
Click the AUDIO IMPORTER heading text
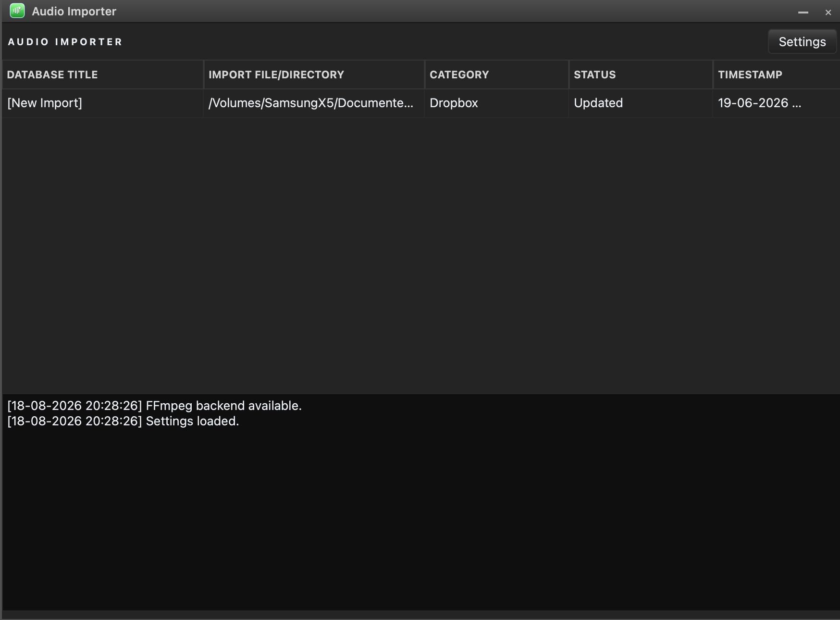point(65,42)
